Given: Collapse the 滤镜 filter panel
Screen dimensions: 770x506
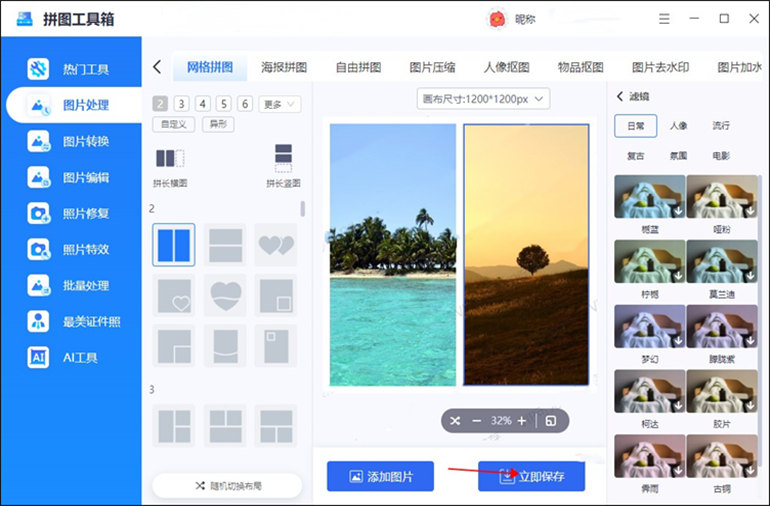Looking at the screenshot, I should coord(620,96).
